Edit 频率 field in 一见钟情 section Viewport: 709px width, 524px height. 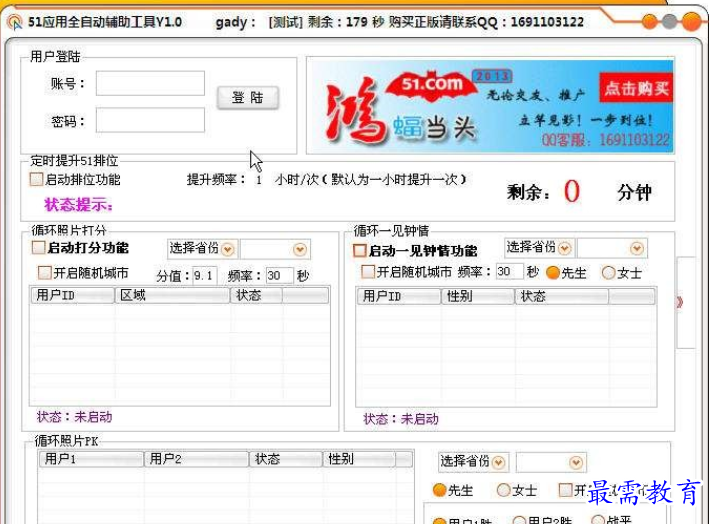coord(510,271)
